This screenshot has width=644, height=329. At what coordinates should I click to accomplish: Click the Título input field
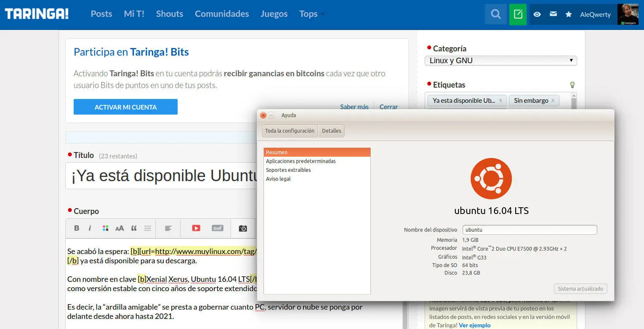(162, 176)
